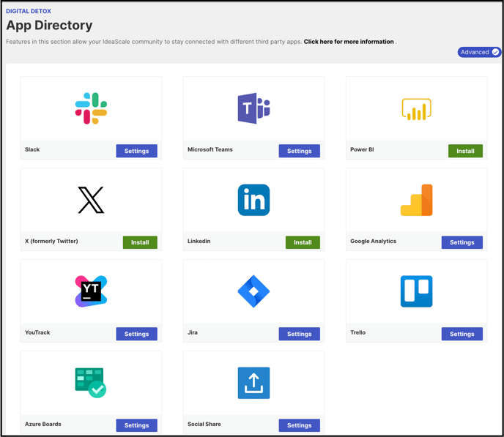Select the 'Jira' app name label
Image resolution: width=504 pixels, height=437 pixels.
(193, 332)
